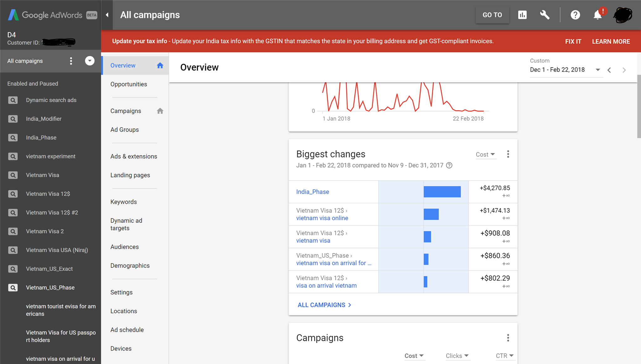This screenshot has width=641, height=364.
Task: Click search icon next to Vietnam_US_Phase
Action: click(13, 287)
